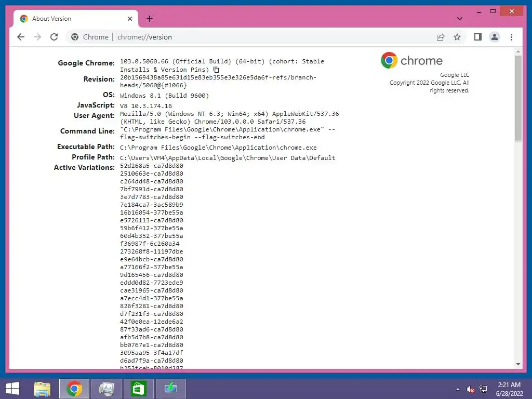Open the share this page icon
This screenshot has width=532, height=399.
coord(441,37)
